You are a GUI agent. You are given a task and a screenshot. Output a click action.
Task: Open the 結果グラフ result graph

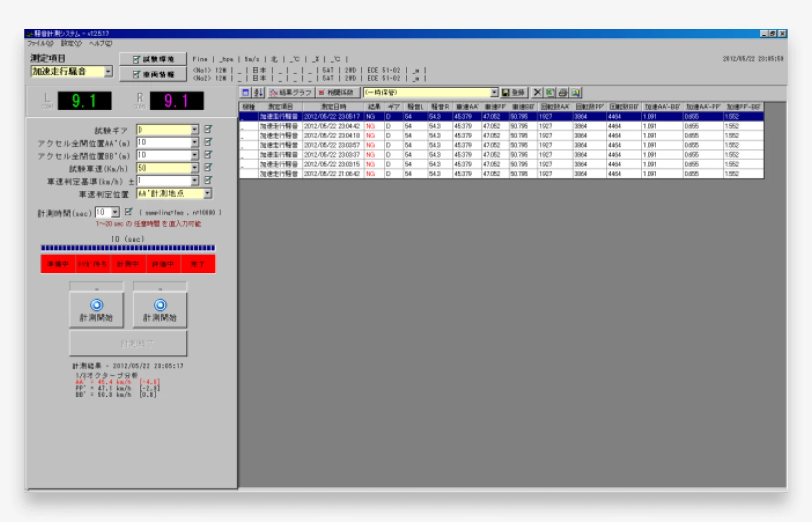coord(291,93)
